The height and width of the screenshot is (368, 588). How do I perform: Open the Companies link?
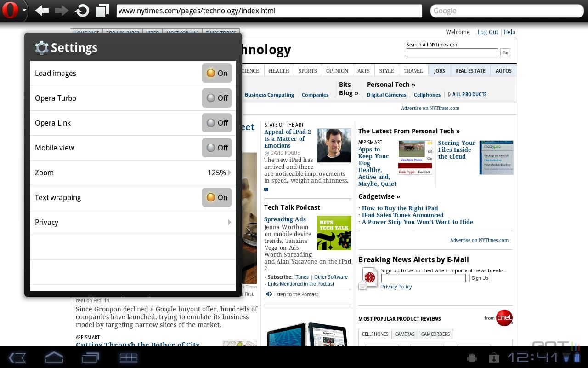[315, 95]
